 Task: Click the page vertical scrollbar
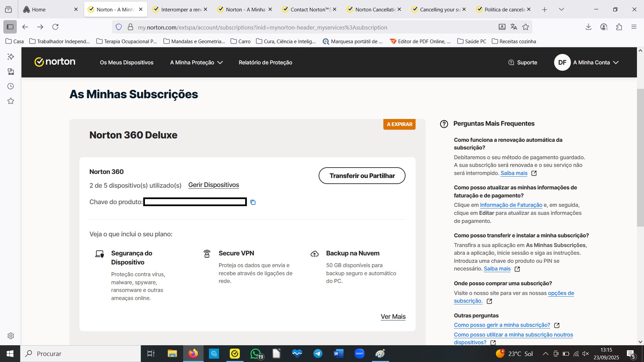click(640, 158)
